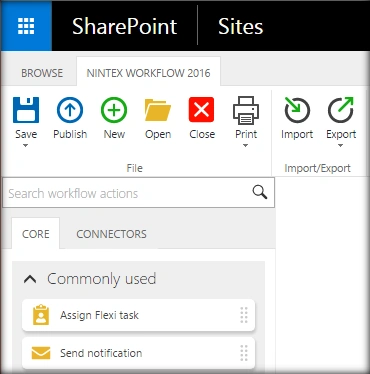Select the NINTEX WORKFLOW 2016 tab
The image size is (370, 374).
[x=148, y=73]
